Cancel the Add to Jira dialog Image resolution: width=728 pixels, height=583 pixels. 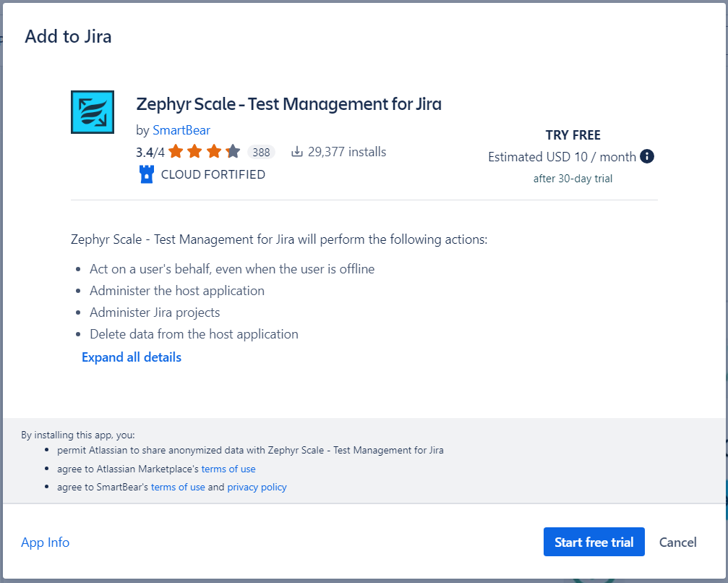pos(677,542)
